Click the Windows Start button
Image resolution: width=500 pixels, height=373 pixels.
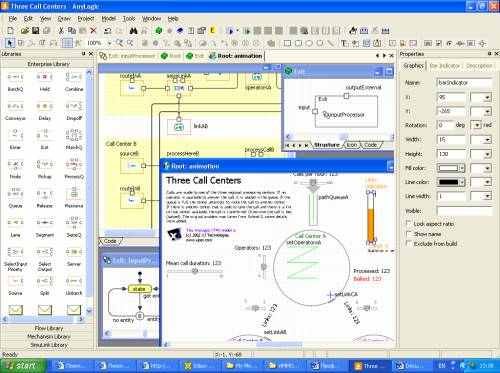(x=23, y=365)
